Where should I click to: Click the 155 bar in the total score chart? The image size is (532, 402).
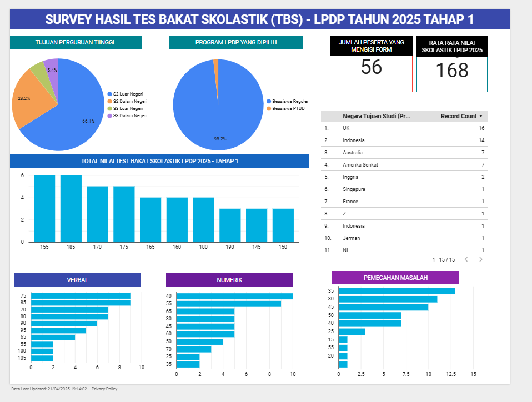pos(44,209)
